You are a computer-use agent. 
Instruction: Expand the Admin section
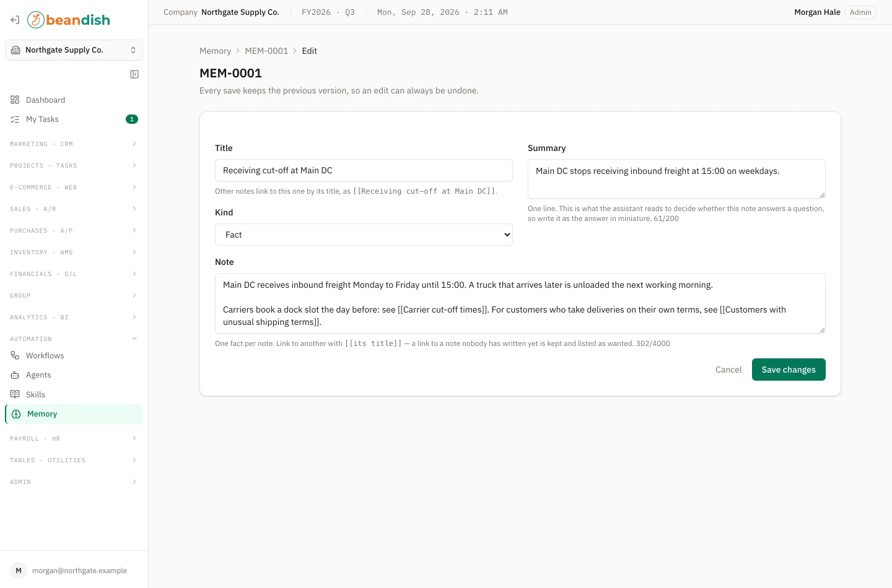click(74, 482)
